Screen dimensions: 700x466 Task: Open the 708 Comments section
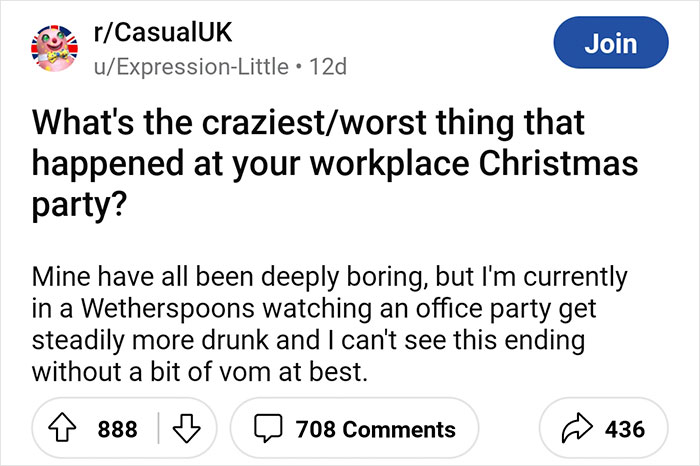click(x=375, y=429)
